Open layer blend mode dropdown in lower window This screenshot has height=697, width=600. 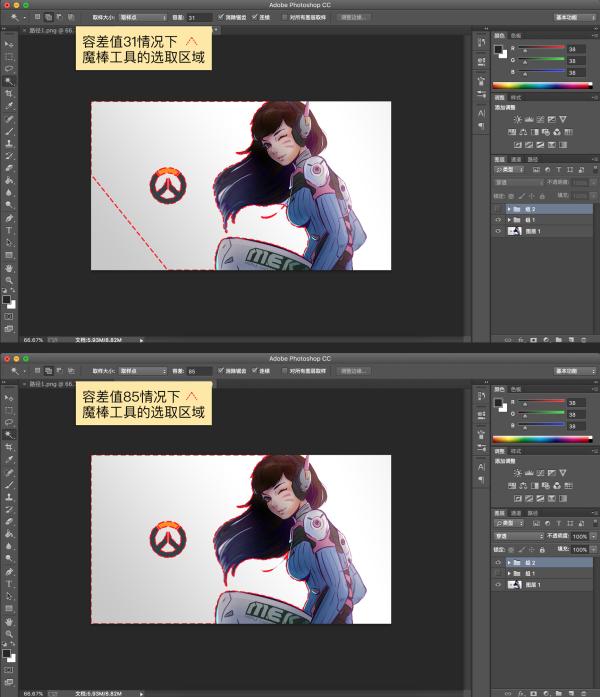tap(519, 536)
